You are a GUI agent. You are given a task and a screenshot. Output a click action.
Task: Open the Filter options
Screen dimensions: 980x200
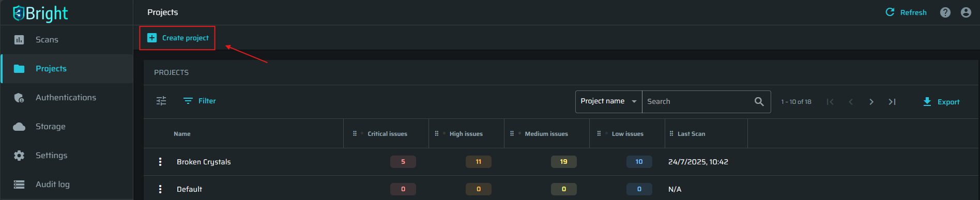point(200,101)
